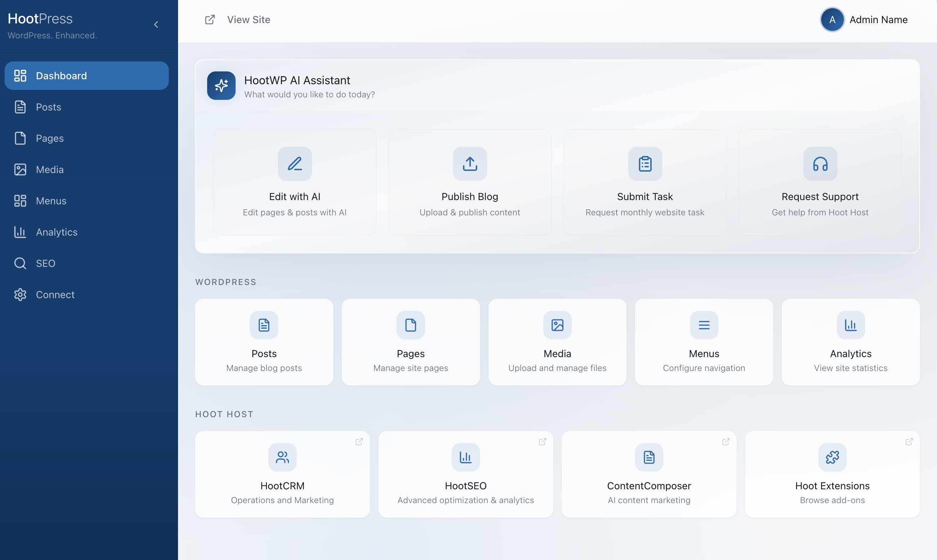The image size is (937, 560).
Task: Click the HootSEO bar chart icon
Action: (465, 457)
